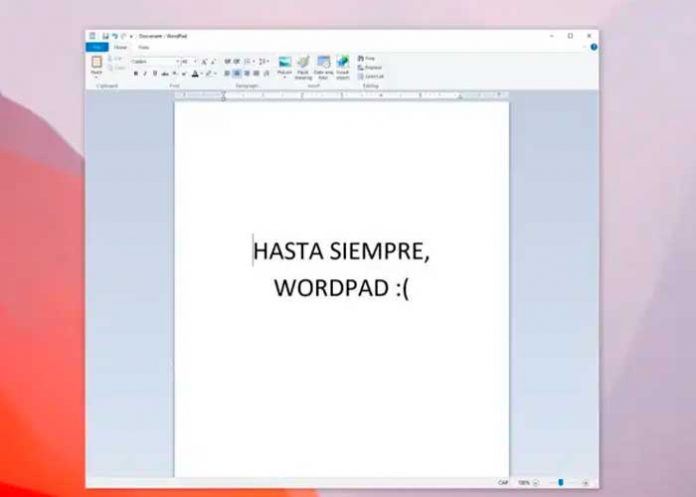This screenshot has height=497, width=696.
Task: Expand the text color dropdown arrow
Action: pyautogui.click(x=202, y=73)
